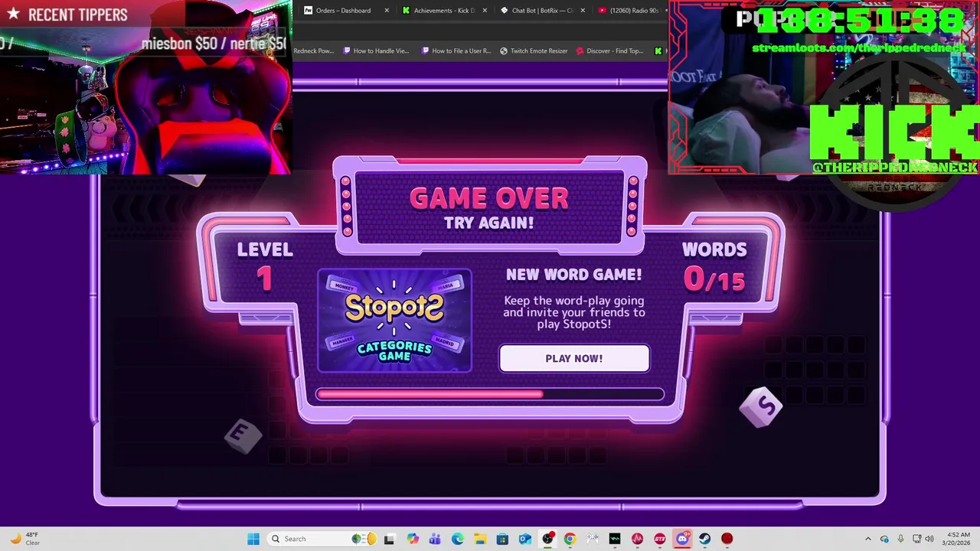
Task: Click the 'GAME OVER' heading
Action: click(x=489, y=198)
